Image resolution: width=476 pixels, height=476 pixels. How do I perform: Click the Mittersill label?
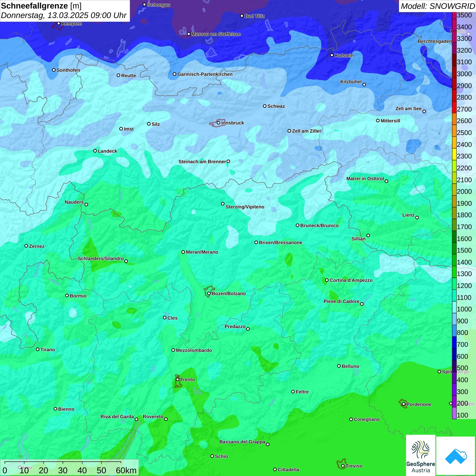(390, 121)
